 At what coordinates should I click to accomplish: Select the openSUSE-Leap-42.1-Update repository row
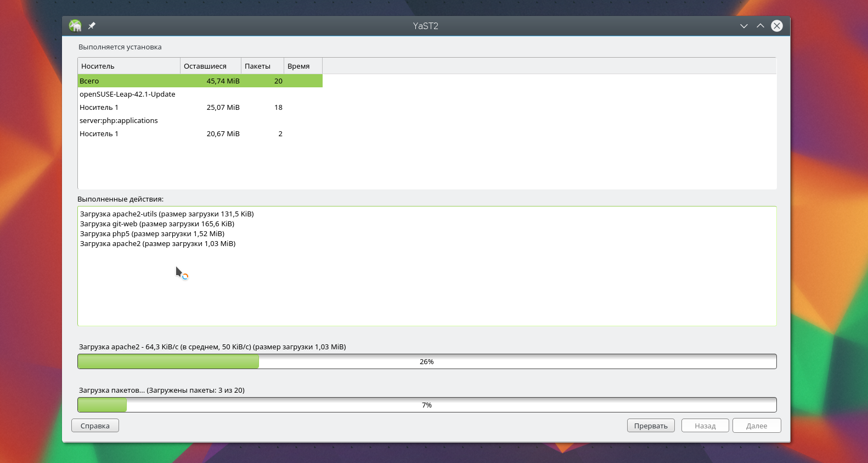pyautogui.click(x=127, y=94)
